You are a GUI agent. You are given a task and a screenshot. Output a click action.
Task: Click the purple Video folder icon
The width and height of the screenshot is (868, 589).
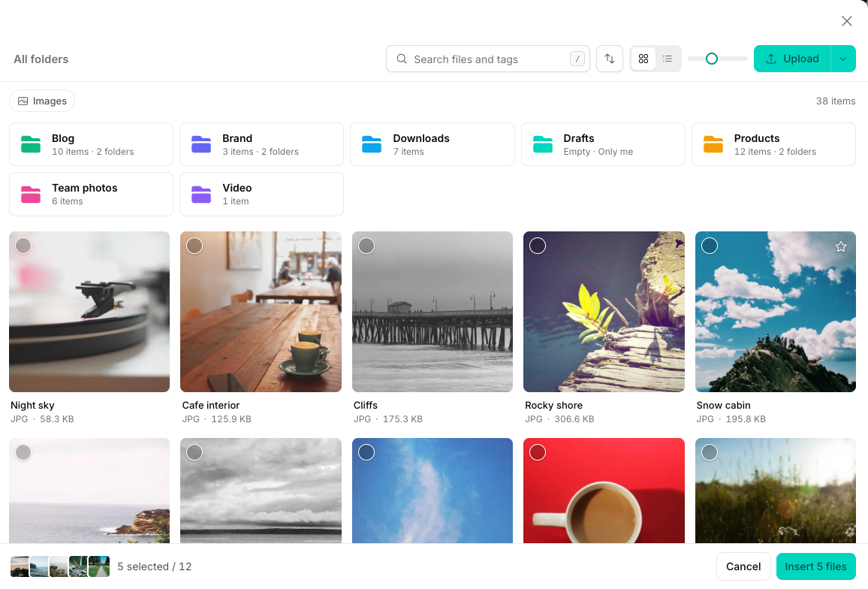click(201, 194)
